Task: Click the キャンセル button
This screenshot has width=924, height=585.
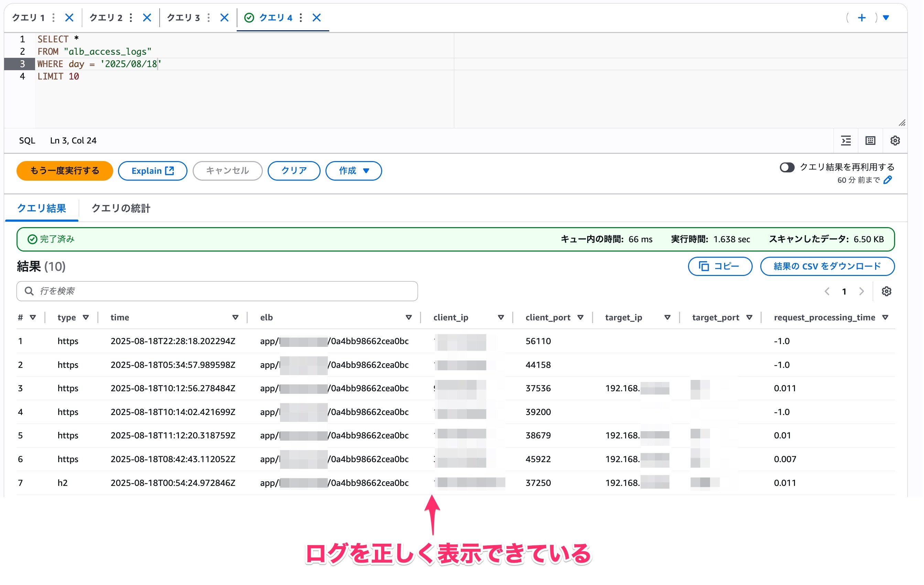Action: pyautogui.click(x=227, y=171)
